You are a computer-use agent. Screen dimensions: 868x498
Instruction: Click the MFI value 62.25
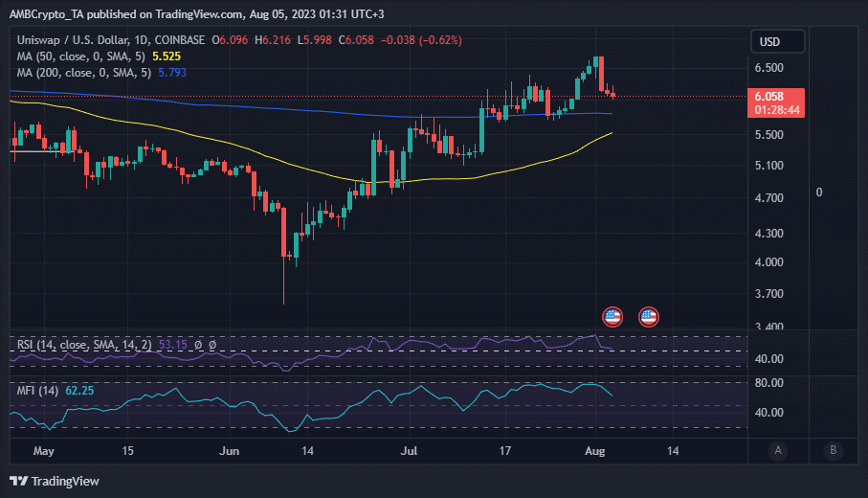point(79,391)
